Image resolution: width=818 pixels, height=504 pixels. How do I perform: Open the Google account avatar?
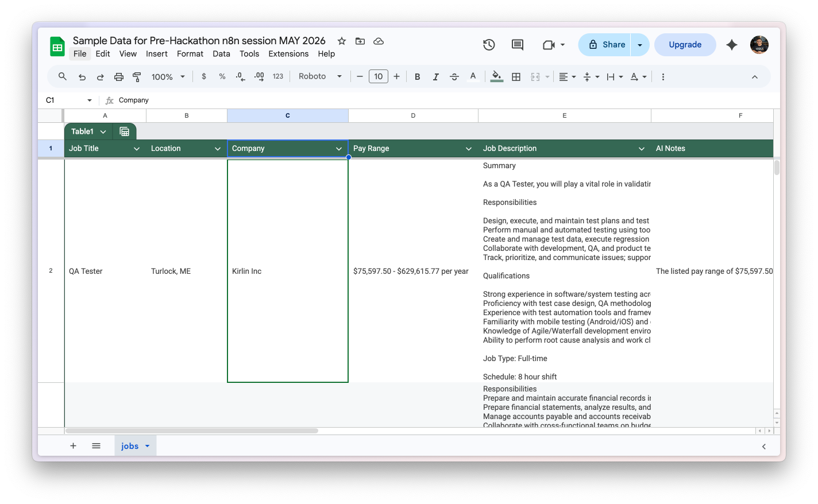click(759, 45)
